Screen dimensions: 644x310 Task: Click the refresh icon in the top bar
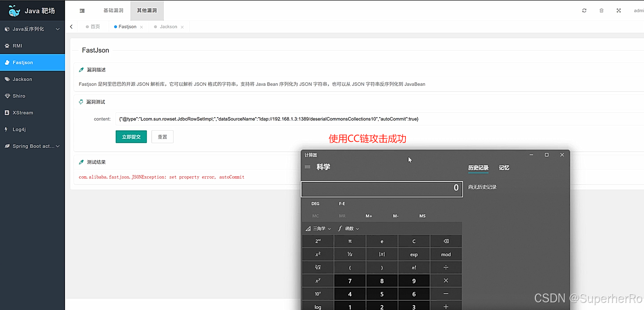[x=584, y=11]
